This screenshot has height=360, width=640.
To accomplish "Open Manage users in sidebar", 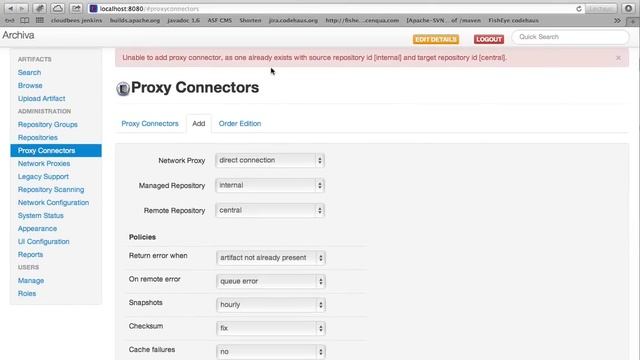I will [x=31, y=280].
